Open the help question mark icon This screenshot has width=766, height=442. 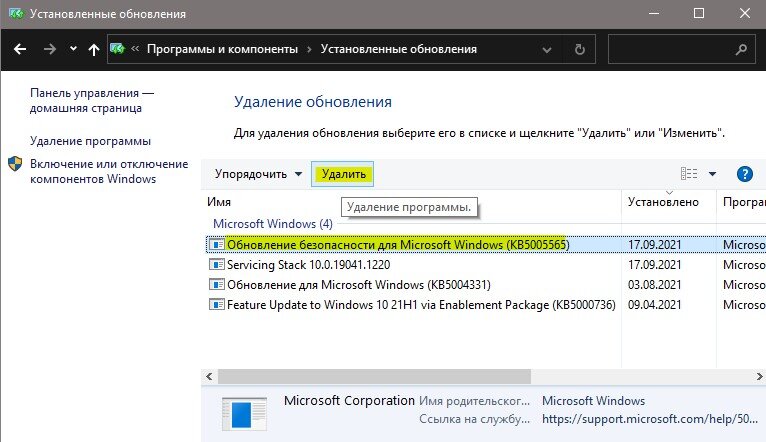(745, 174)
